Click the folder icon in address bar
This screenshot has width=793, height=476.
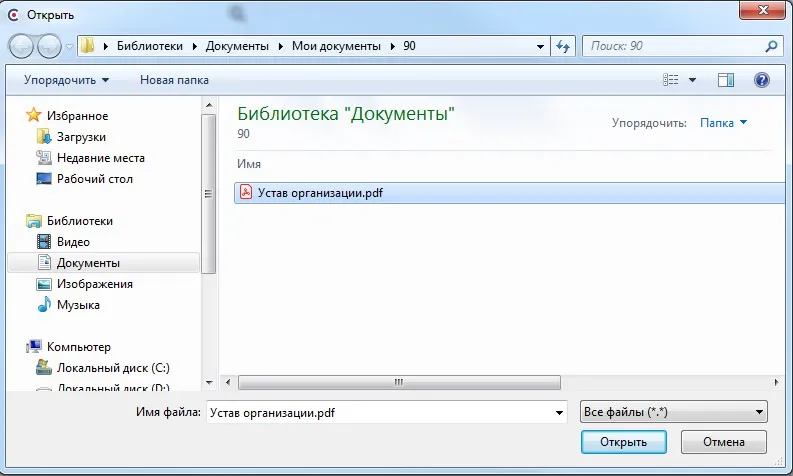(x=87, y=46)
